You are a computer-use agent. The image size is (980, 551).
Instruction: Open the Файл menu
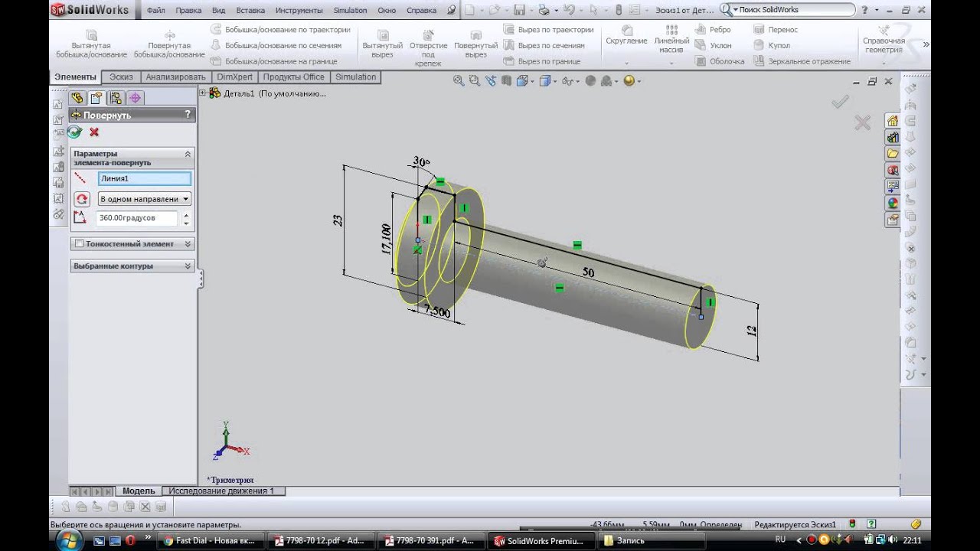tap(155, 11)
